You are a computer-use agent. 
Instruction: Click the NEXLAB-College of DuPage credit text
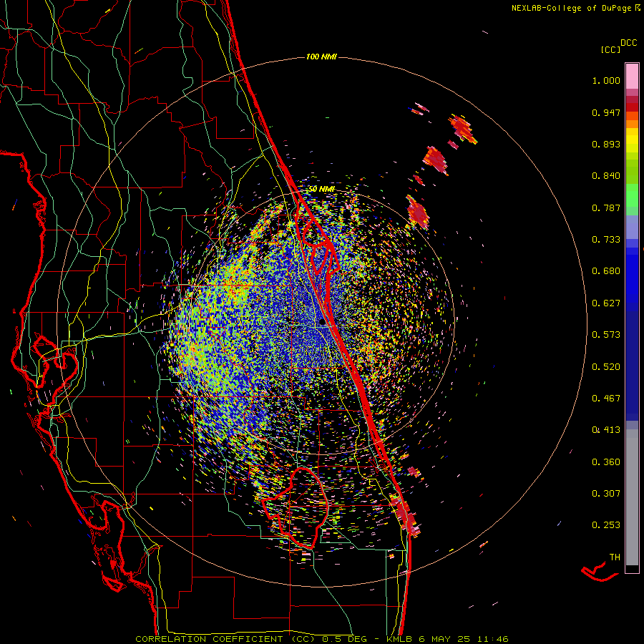click(x=571, y=8)
